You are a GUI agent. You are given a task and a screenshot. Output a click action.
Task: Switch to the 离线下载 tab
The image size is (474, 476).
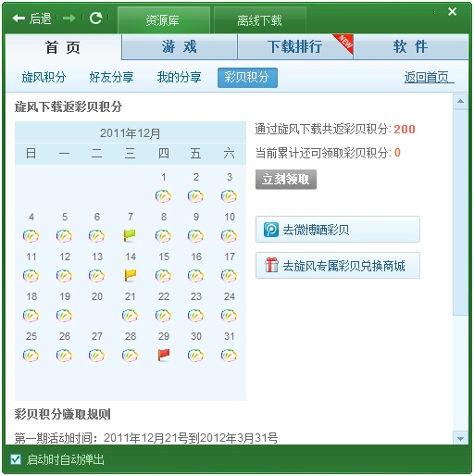click(260, 20)
